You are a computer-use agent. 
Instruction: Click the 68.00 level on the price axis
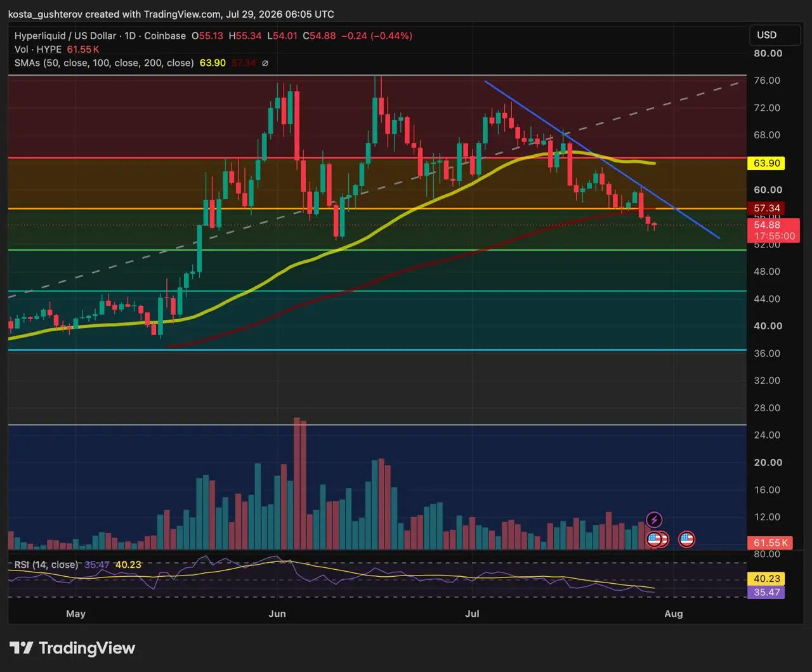point(767,135)
